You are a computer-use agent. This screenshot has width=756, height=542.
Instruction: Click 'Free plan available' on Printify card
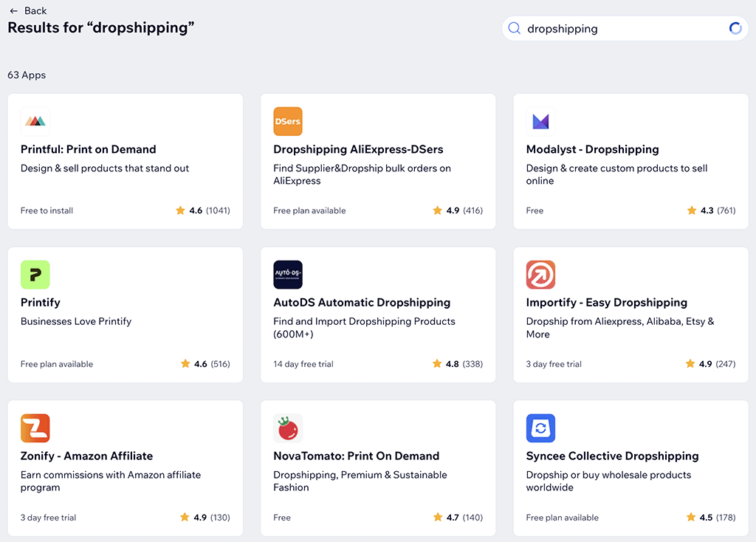coord(57,364)
